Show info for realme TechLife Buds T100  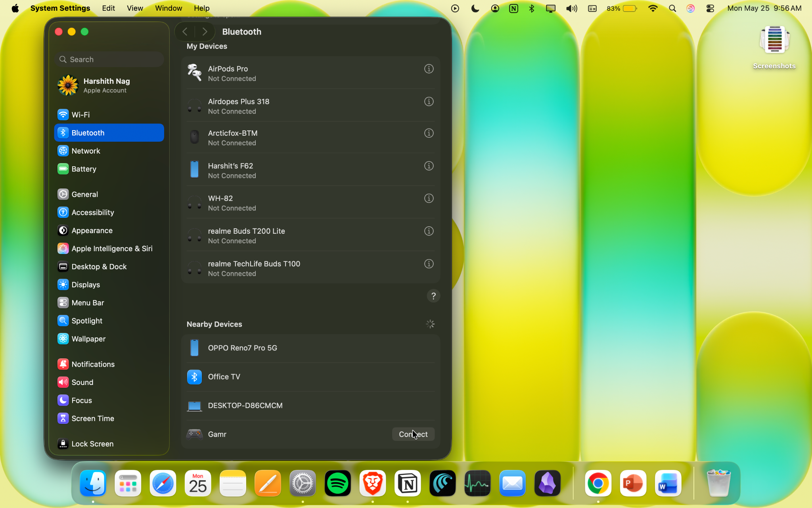[429, 264]
